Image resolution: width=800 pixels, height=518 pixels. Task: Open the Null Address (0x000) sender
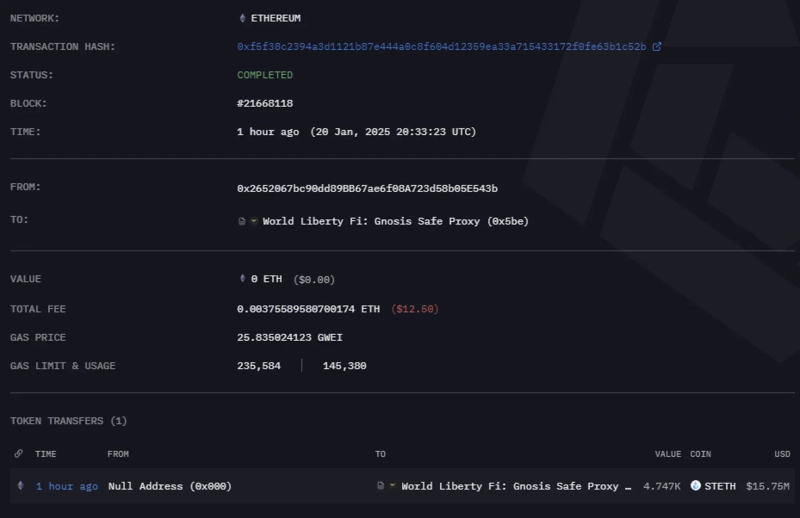point(169,486)
